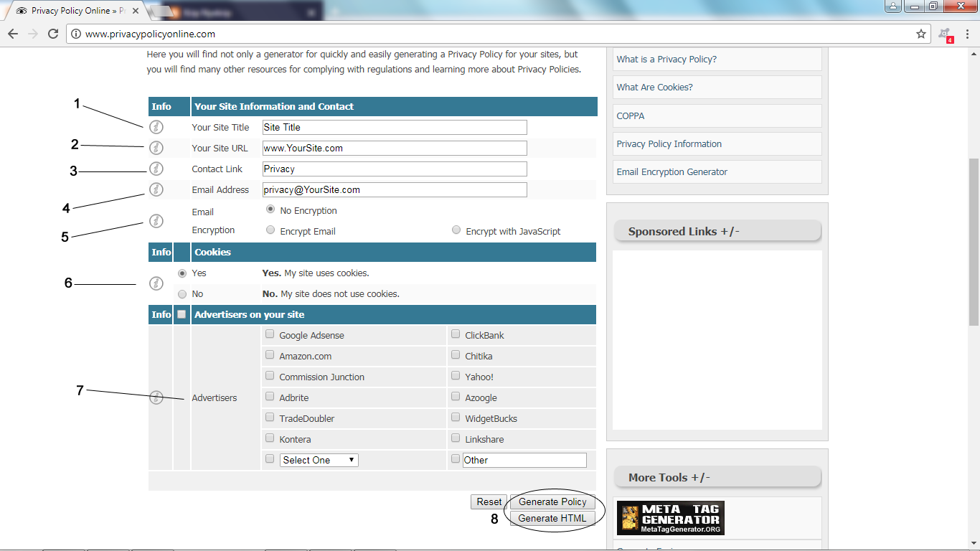
Task: Collapse the Sponsored Links +/- section
Action: tap(717, 231)
